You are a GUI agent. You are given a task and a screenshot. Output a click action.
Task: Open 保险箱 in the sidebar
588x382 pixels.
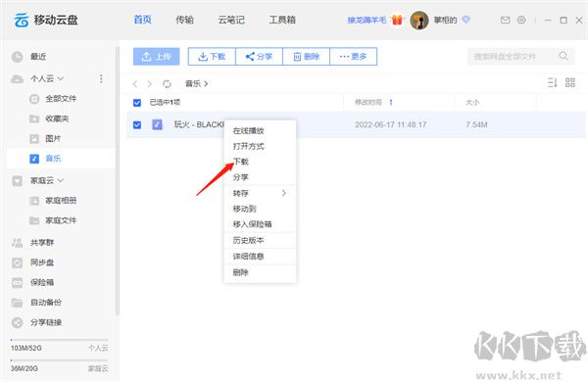(x=42, y=282)
